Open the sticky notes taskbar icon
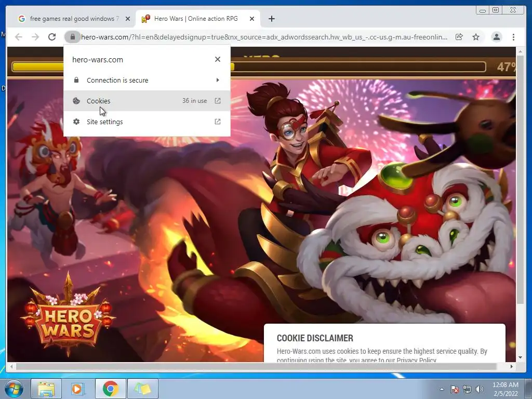Screen dimensions: 532x399 click(143, 389)
